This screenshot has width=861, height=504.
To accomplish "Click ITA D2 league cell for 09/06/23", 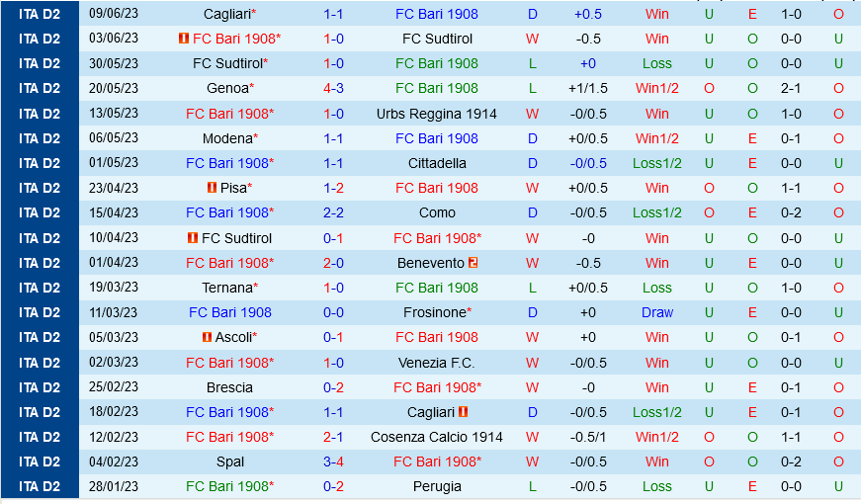I will coord(40,14).
